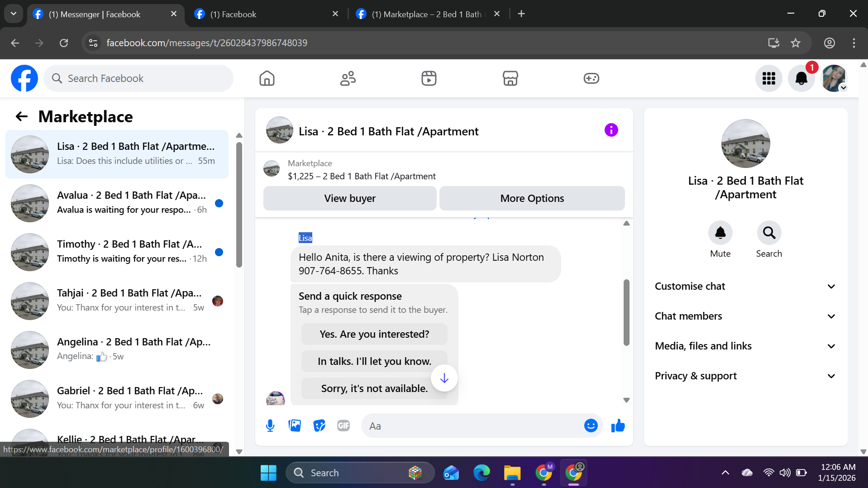This screenshot has width=868, height=488.
Task: Open Tahjai conversation in the list
Action: click(117, 301)
